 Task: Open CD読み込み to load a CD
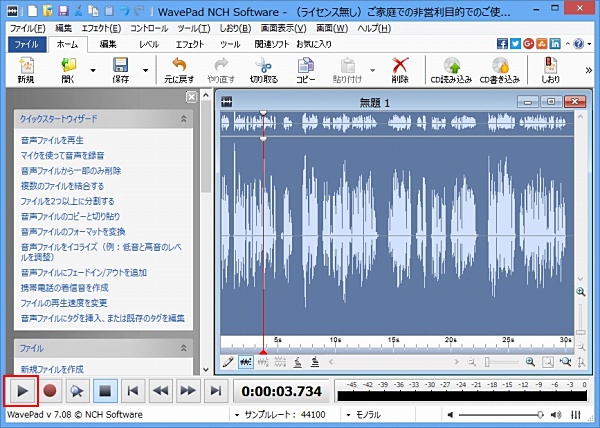click(x=451, y=70)
